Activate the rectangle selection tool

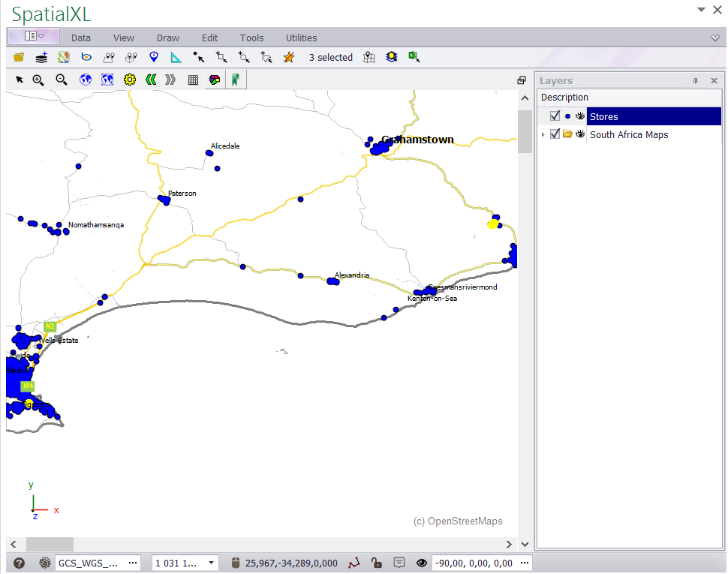221,57
